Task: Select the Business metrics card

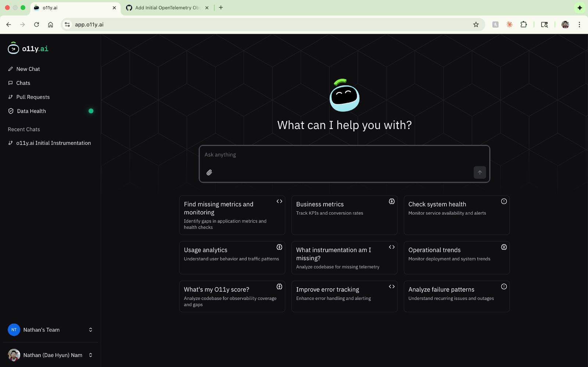Action: [x=344, y=215]
